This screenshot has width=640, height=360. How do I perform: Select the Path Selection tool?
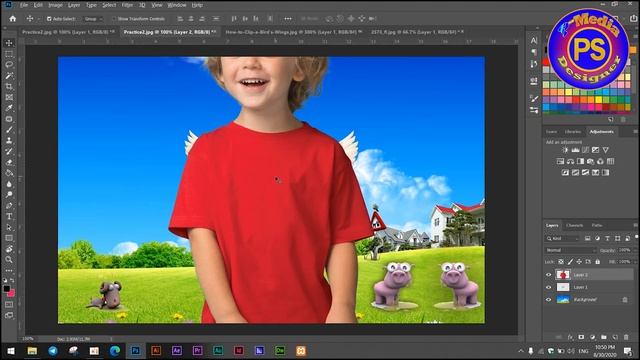click(x=9, y=227)
